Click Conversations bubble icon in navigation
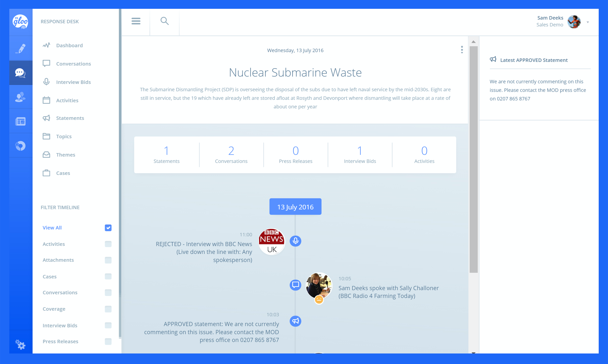 coord(46,64)
